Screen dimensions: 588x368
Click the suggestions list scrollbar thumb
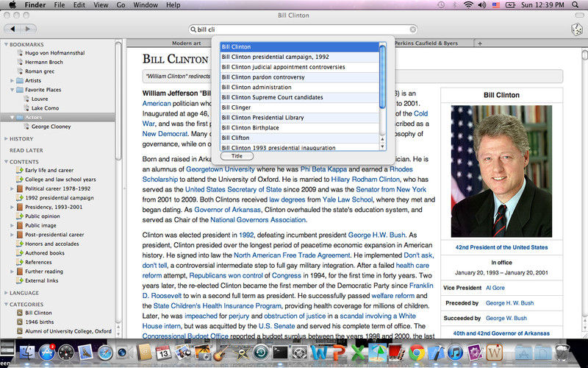[382, 77]
